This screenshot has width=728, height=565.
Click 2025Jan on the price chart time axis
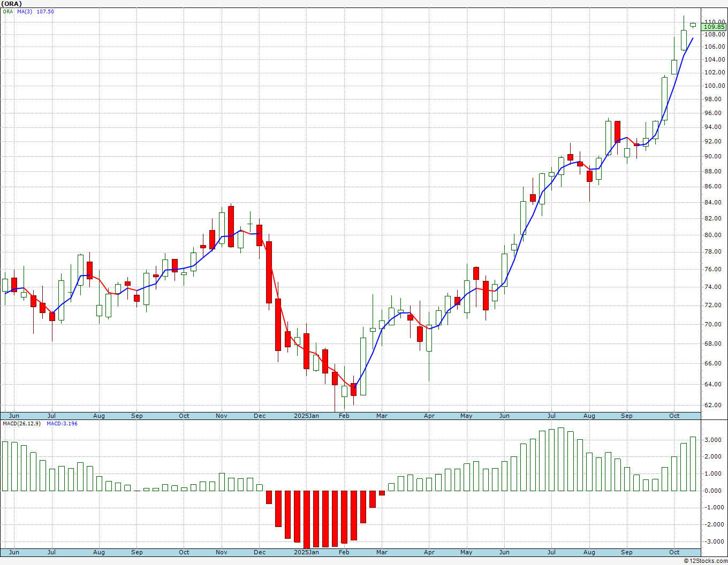(307, 416)
